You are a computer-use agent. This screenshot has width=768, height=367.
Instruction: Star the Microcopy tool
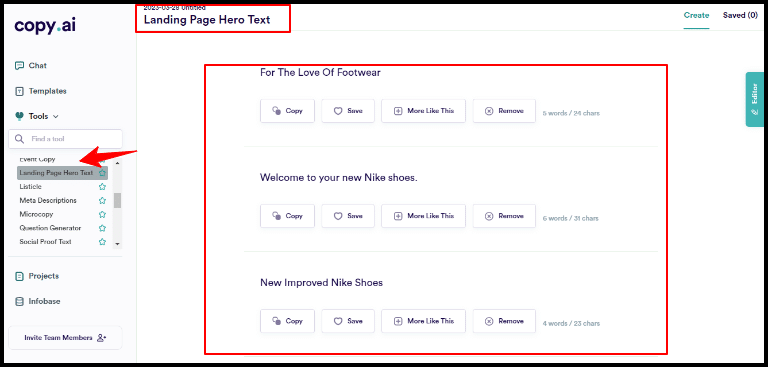[102, 214]
